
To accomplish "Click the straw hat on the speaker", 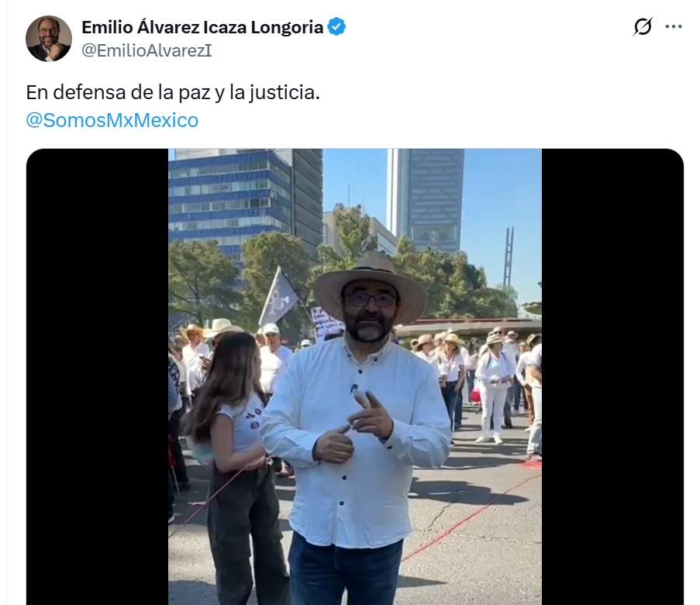I will coord(370,281).
